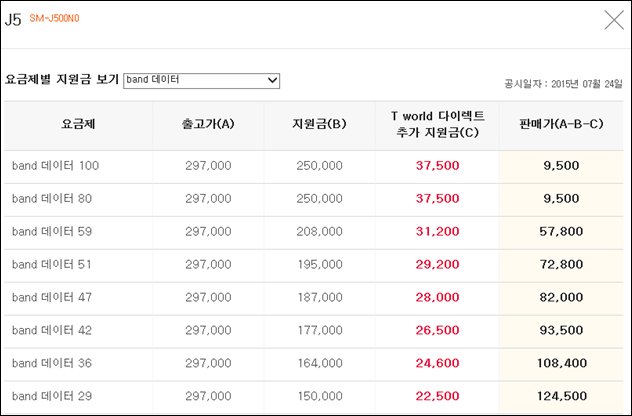Image resolution: width=632 pixels, height=416 pixels.
Task: Select the band 데이터 80 plan row
Action: tap(314, 199)
